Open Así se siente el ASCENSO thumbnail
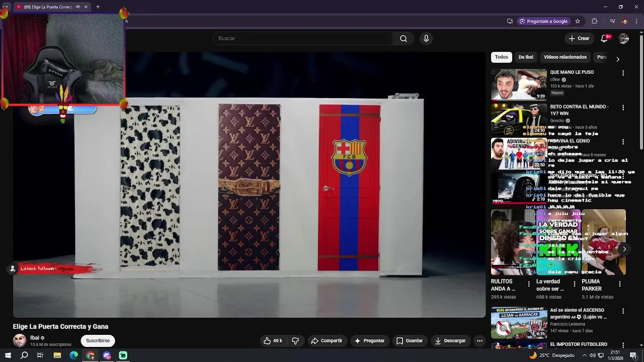The image size is (644, 362). coord(519,322)
